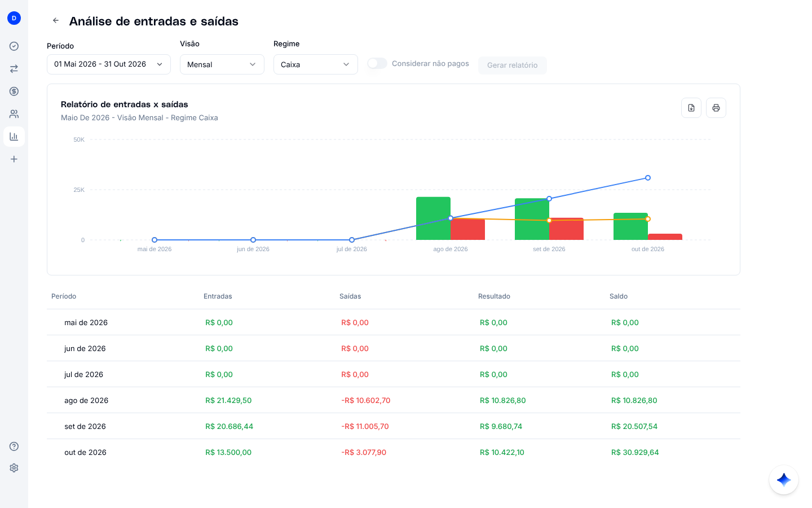Print the report using the printer icon
This screenshot has height=508, width=812.
click(716, 108)
